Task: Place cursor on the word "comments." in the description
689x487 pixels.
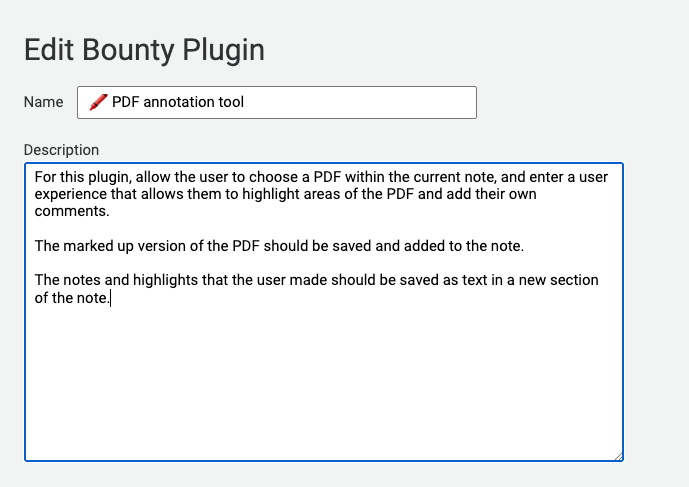Action: [x=72, y=211]
